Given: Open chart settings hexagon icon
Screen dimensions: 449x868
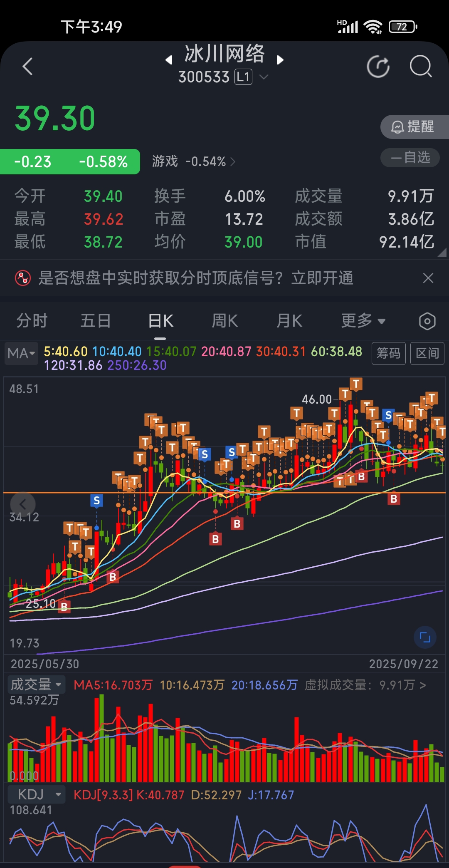Looking at the screenshot, I should click(427, 321).
